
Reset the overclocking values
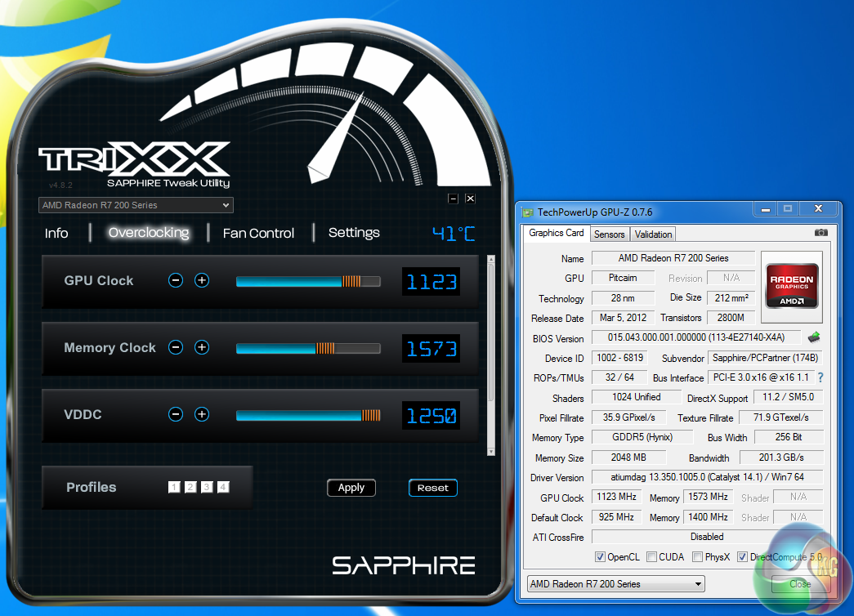[x=433, y=488]
